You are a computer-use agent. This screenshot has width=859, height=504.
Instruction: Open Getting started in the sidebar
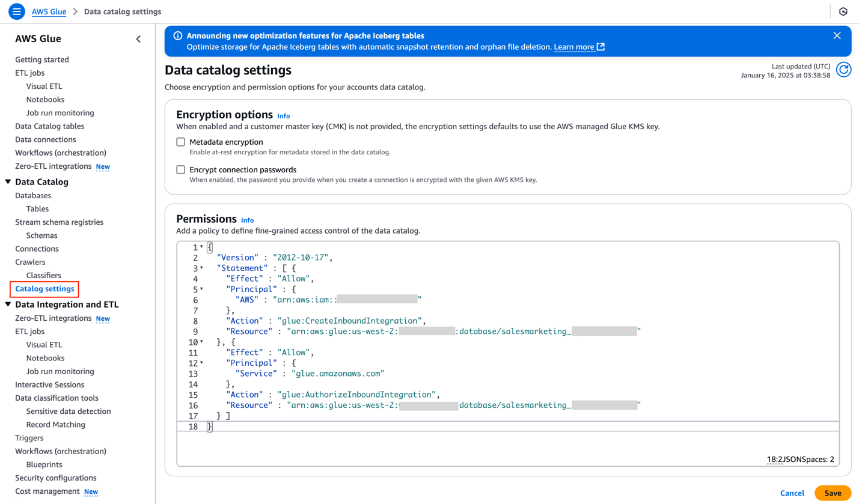point(42,59)
